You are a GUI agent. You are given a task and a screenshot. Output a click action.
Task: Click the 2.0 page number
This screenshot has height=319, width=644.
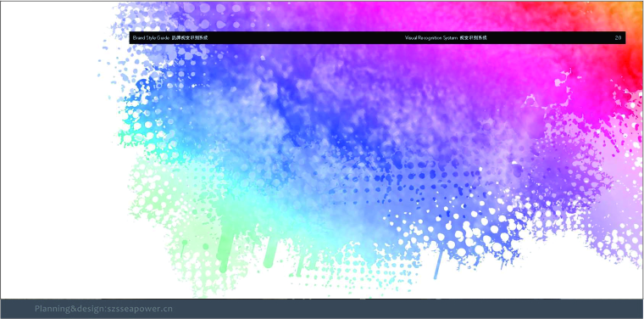(618, 38)
